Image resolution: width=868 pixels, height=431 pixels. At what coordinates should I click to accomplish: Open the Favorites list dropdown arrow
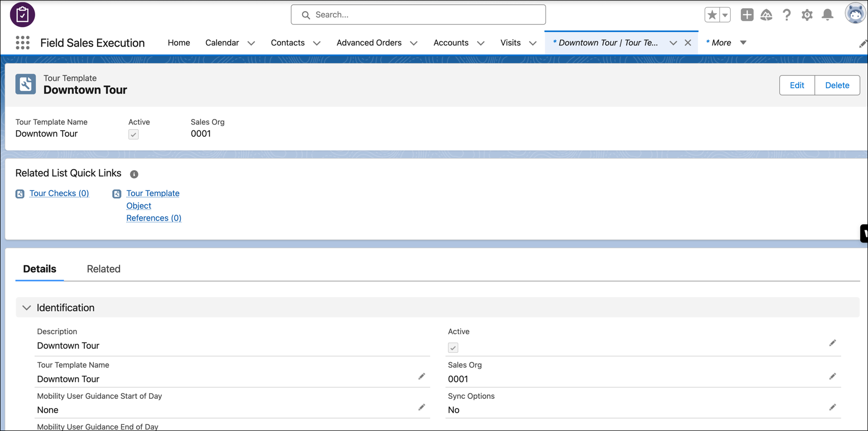(x=725, y=15)
